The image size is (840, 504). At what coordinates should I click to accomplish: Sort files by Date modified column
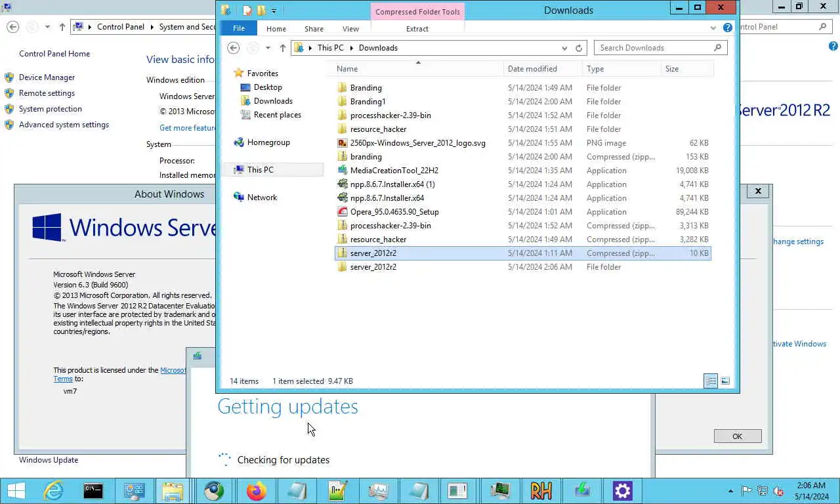click(543, 69)
